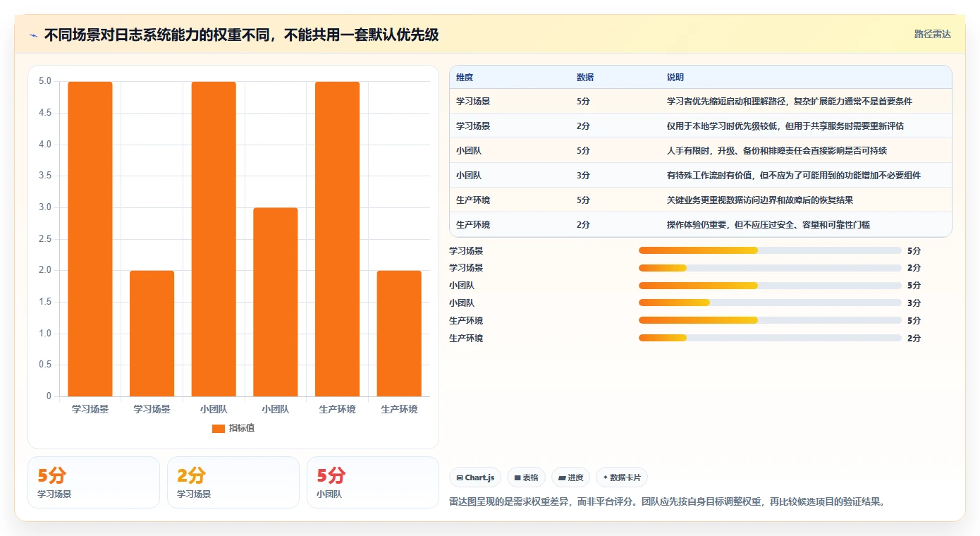
Task: Click the page title 不同场景对日志系统能力的权重不同
Action: (241, 35)
